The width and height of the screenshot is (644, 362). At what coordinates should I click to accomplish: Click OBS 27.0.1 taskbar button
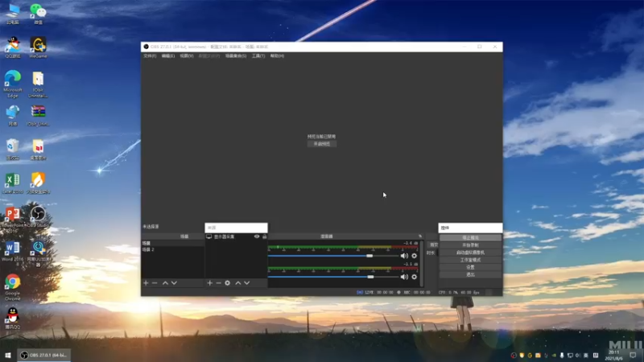(x=44, y=356)
